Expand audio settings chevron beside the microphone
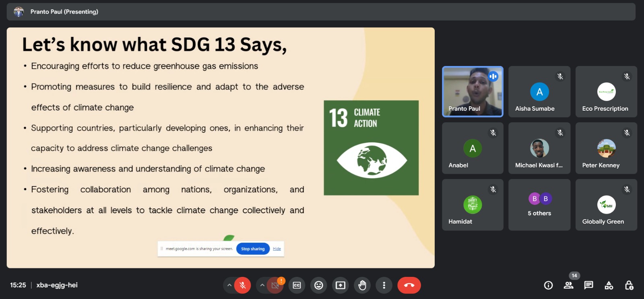 click(x=229, y=285)
